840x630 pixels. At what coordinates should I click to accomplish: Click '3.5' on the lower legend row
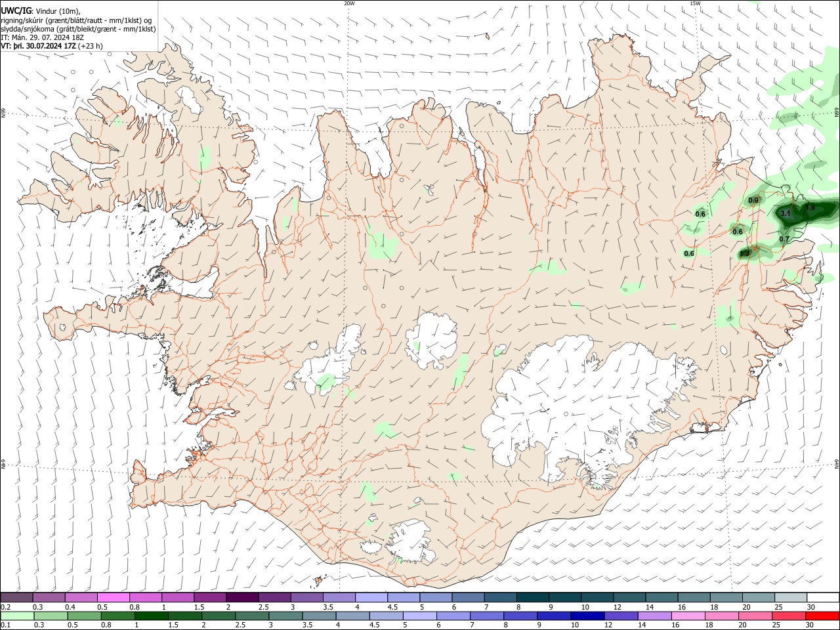coord(306,625)
